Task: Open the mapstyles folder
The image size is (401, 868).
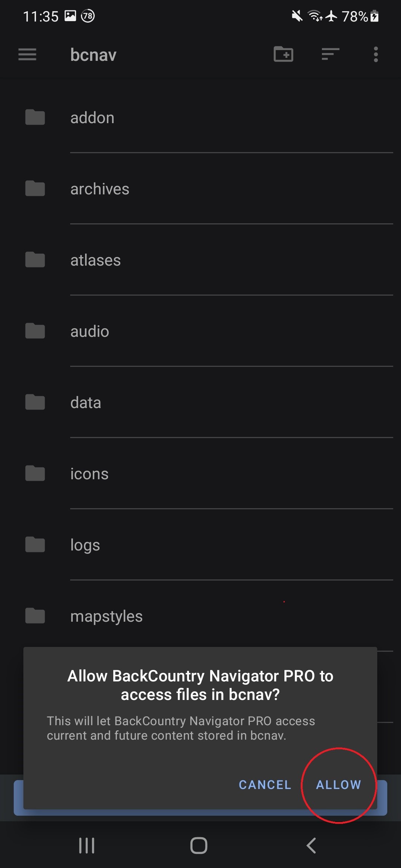Action: click(x=107, y=617)
